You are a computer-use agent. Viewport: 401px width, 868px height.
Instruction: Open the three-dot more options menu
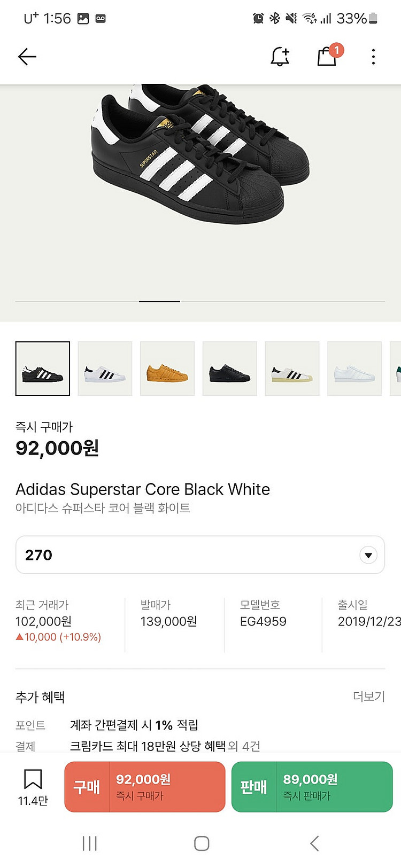373,57
